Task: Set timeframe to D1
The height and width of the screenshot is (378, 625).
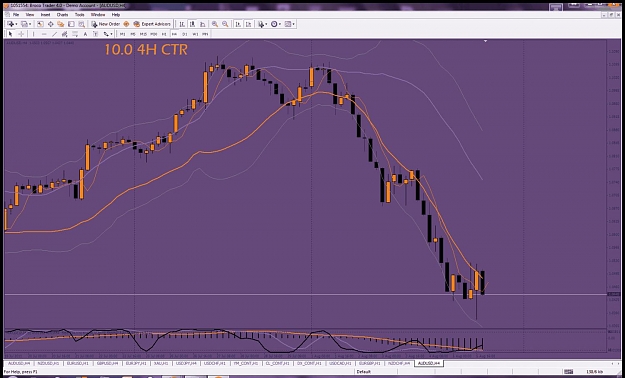Action: 185,34
